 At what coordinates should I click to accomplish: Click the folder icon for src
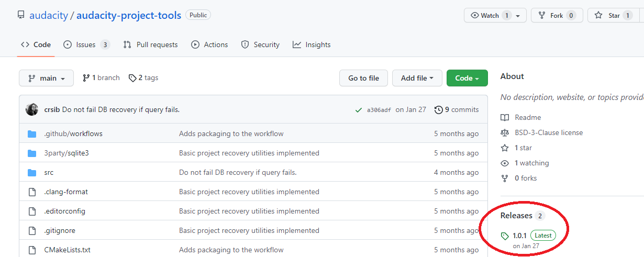point(32,172)
